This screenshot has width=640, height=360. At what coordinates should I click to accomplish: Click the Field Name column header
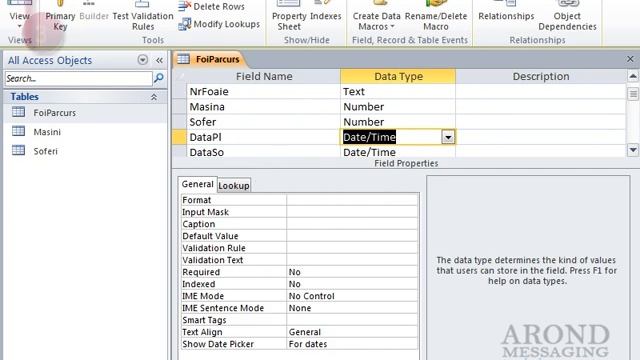(x=264, y=76)
